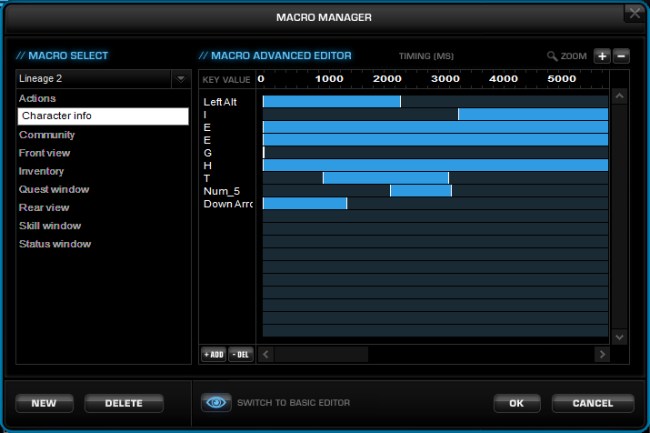The width and height of the screenshot is (650, 433).
Task: Click the +ADD key event button
Action: click(x=213, y=354)
